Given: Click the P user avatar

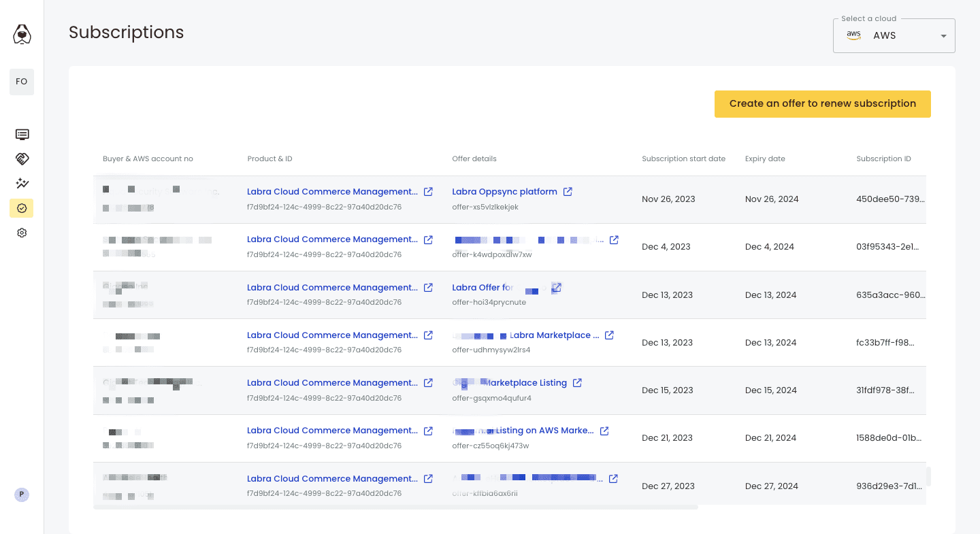Looking at the screenshot, I should 22,495.
